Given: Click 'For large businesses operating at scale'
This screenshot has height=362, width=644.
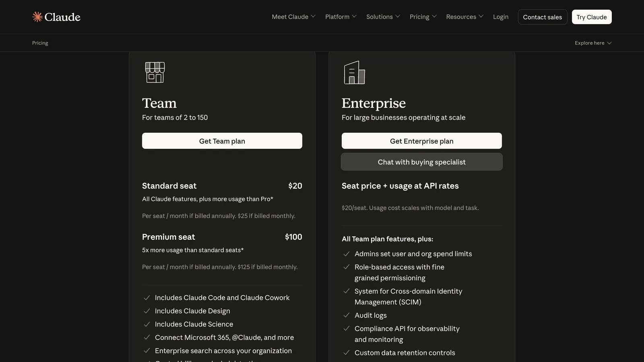Looking at the screenshot, I should pos(403,117).
